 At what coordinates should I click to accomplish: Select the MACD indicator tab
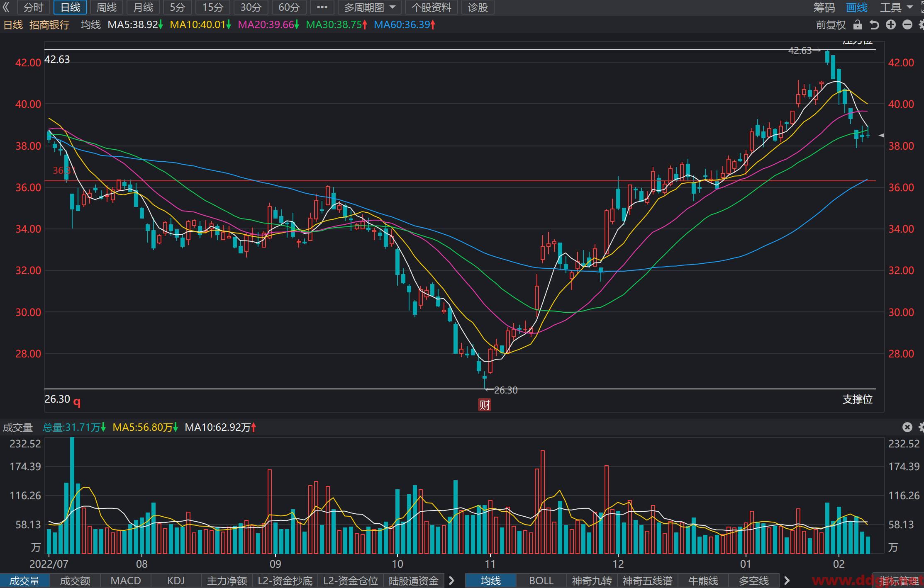pos(126,581)
